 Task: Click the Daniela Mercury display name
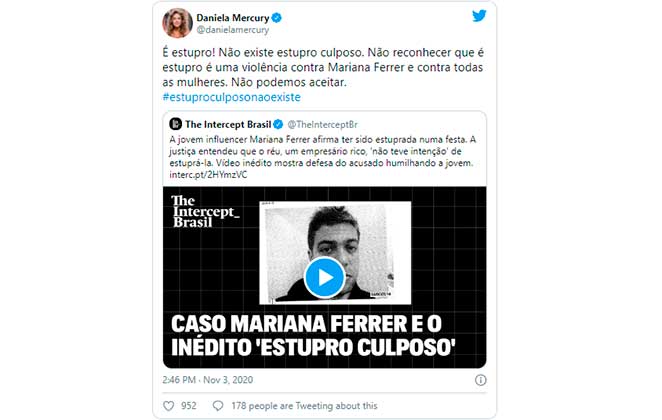(233, 18)
